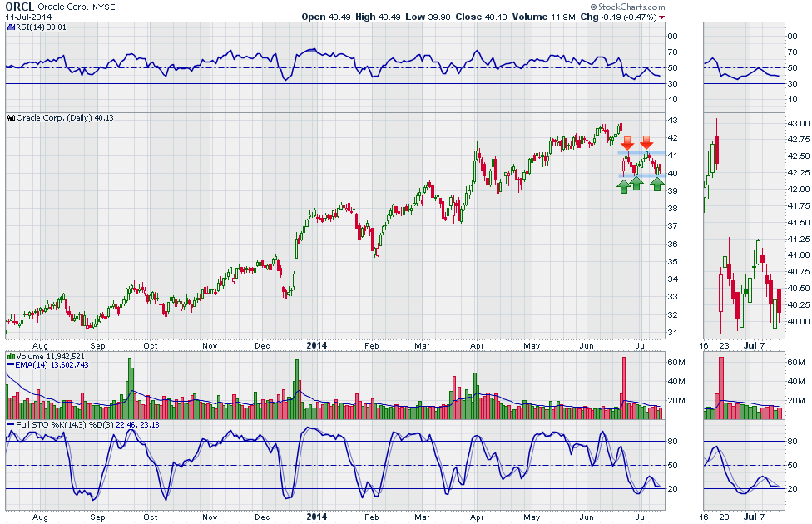Click the tall green December volume spike bar
Screen dimensions: 812x524
pyautogui.click(x=297, y=389)
